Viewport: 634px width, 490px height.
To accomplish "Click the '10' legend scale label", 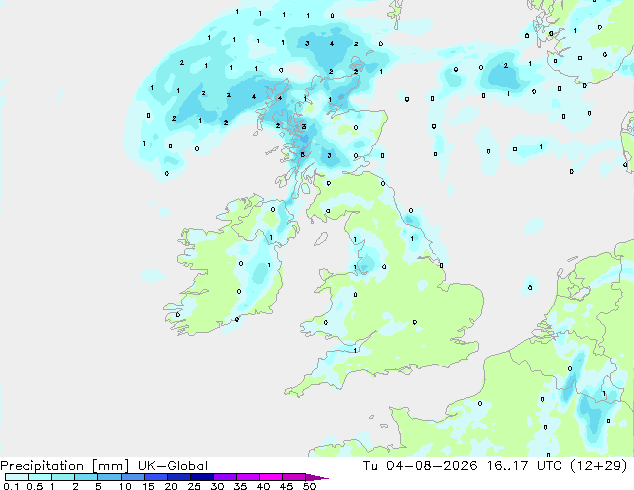I will pyautogui.click(x=125, y=486).
